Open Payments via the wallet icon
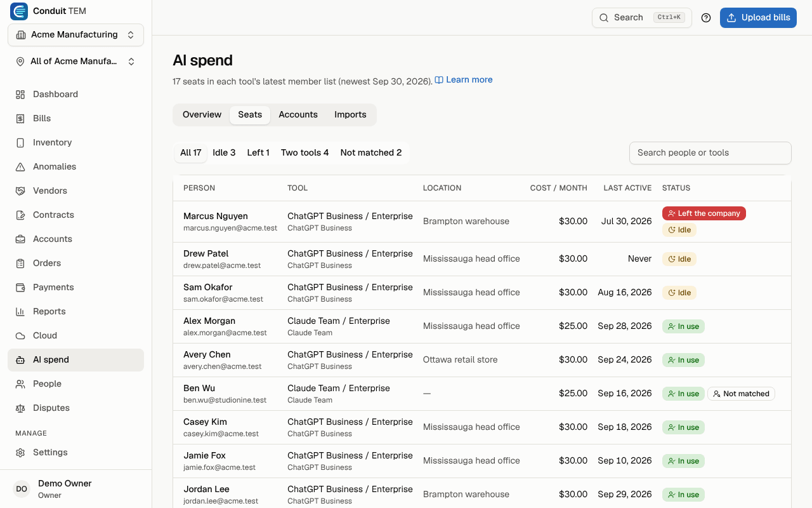 [20, 287]
